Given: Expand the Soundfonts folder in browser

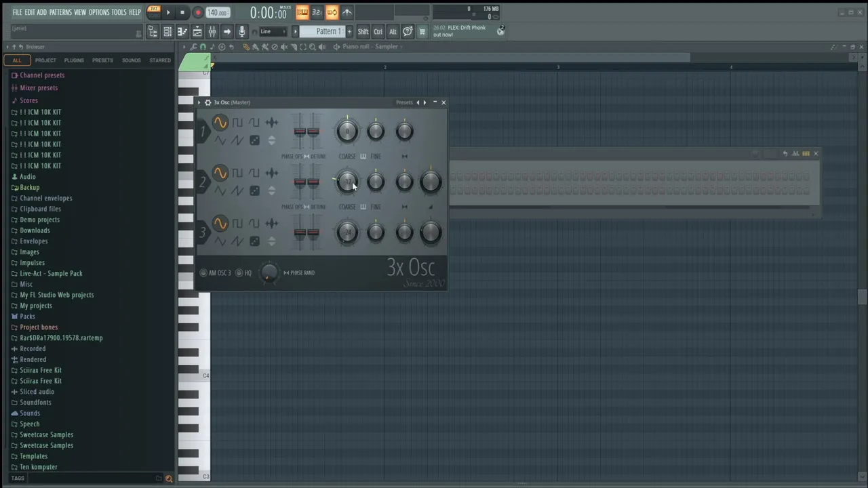Looking at the screenshot, I should (35, 403).
